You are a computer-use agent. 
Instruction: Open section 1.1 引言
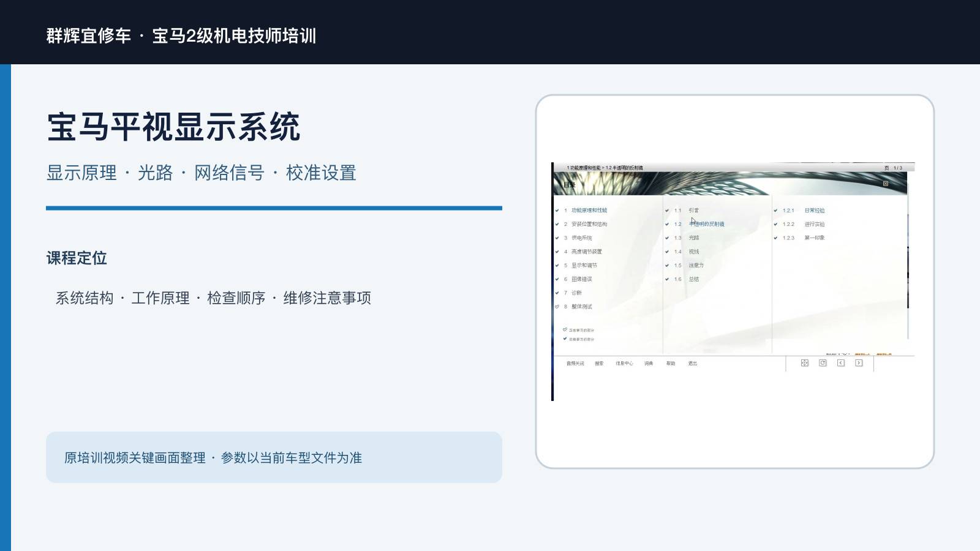click(x=687, y=211)
